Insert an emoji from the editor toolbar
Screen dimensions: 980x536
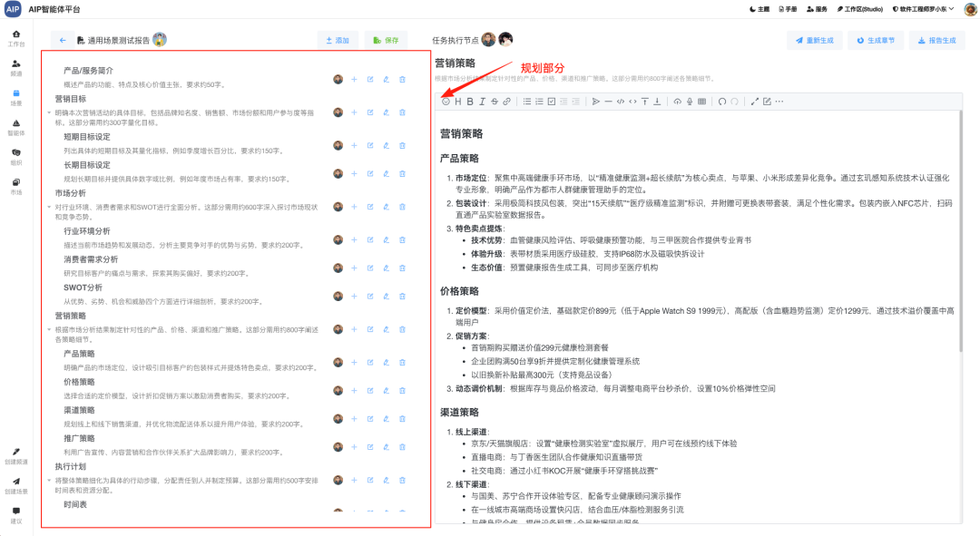(446, 102)
